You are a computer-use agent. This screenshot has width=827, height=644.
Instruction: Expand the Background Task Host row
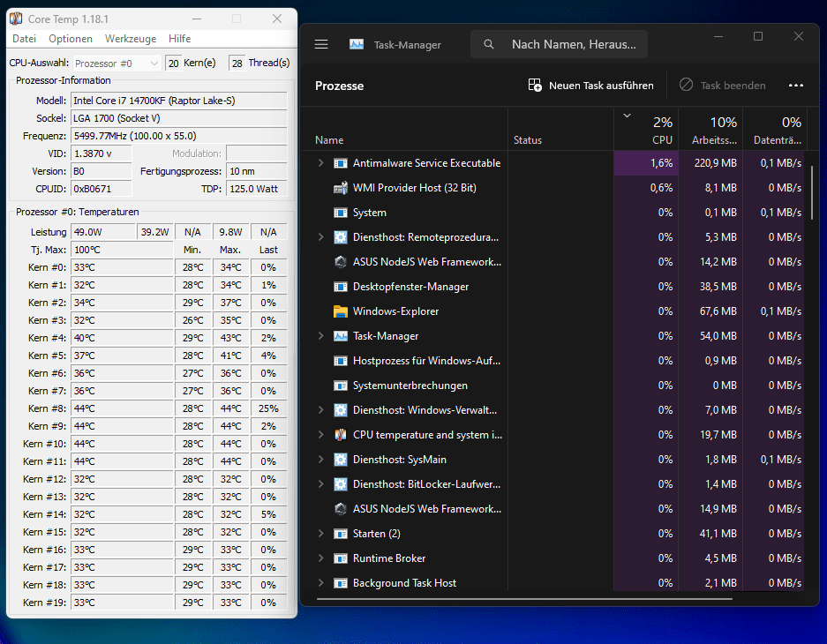tap(320, 583)
